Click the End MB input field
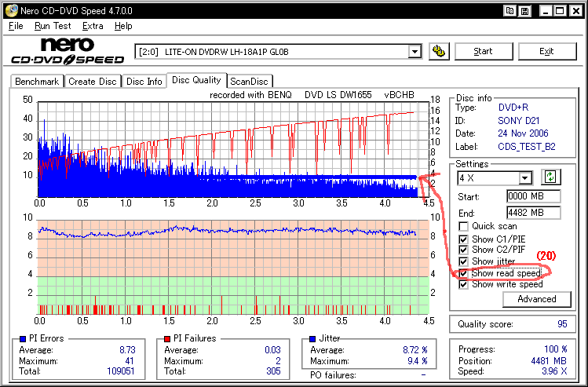Screen dimensions: 588x387 [532, 212]
